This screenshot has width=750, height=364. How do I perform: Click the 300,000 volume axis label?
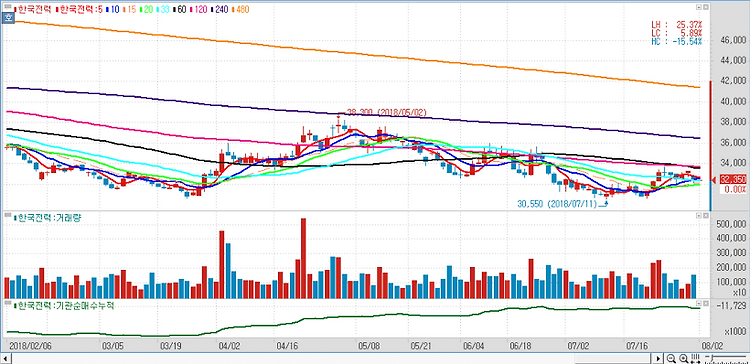point(730,252)
